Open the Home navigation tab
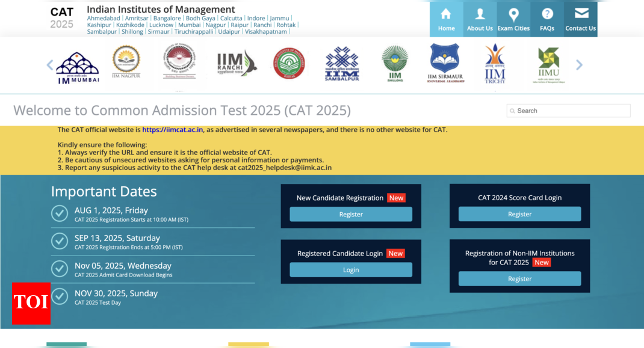Screen dimensions: 644x348 pos(446,19)
